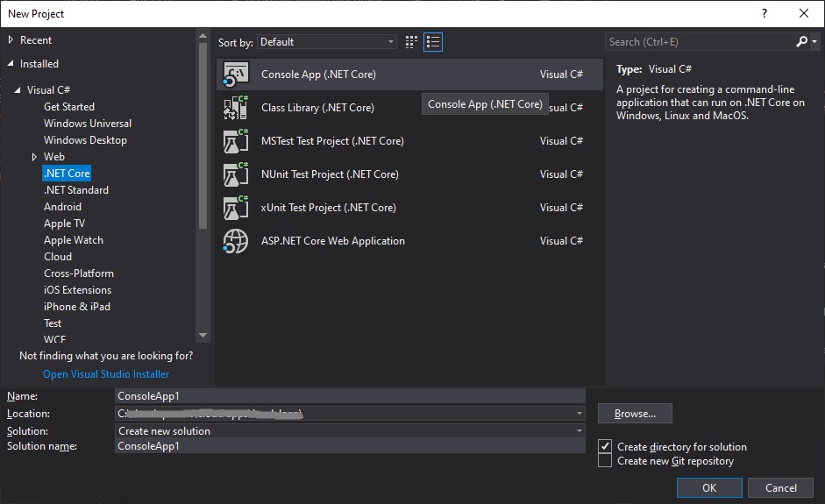Viewport: 825px width, 504px height.
Task: Select iOS Extensions category
Action: 78,290
